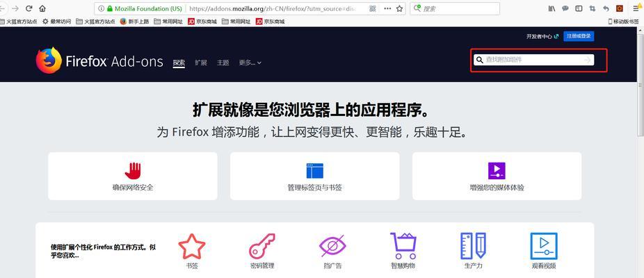Open the 观看视频 play category icon
This screenshot has height=278, width=644.
(x=544, y=247)
